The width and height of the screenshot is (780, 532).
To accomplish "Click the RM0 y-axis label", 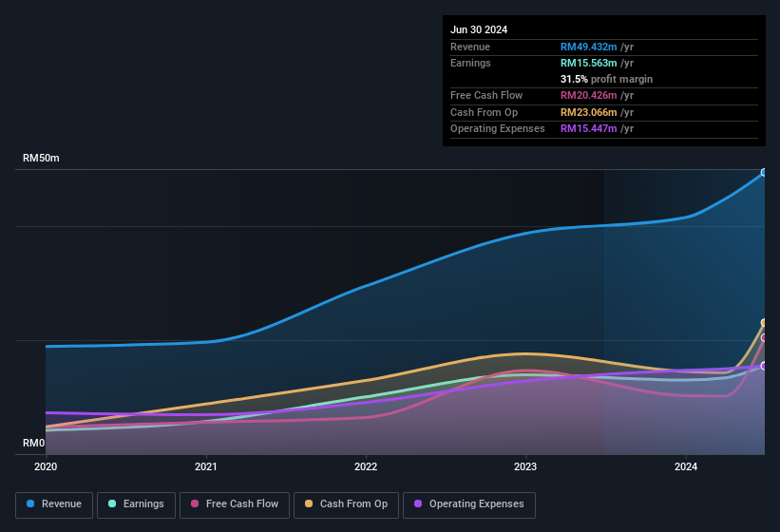I will 33,443.
